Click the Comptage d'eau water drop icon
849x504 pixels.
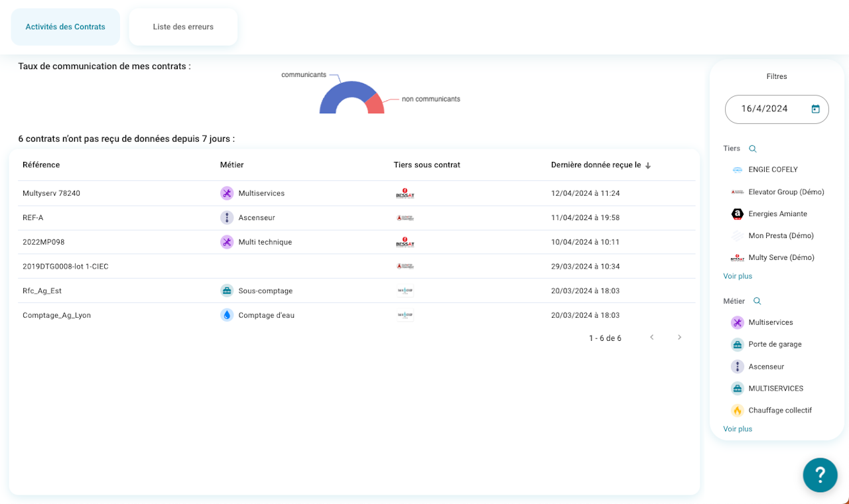point(227,315)
